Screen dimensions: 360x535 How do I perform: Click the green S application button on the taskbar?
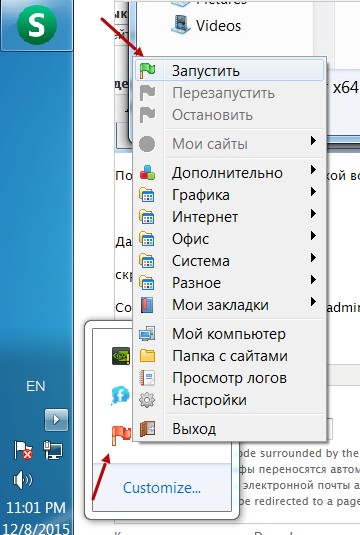pos(37,25)
